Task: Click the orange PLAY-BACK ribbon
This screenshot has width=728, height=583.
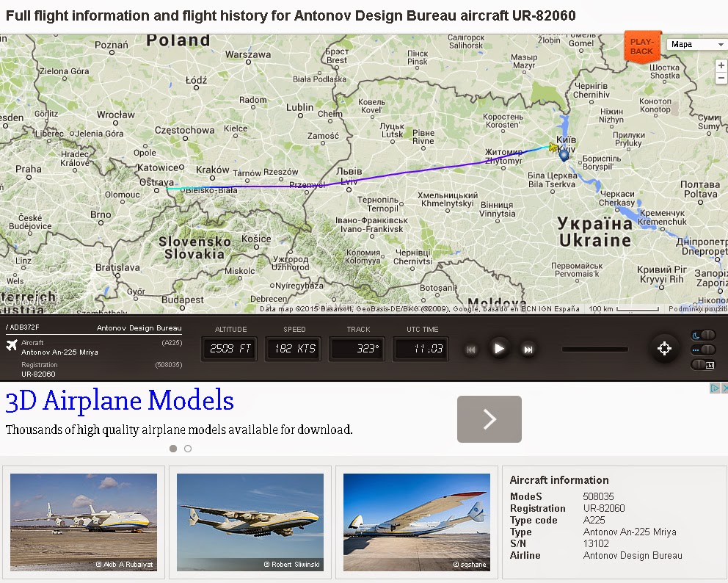Action: tap(642, 46)
